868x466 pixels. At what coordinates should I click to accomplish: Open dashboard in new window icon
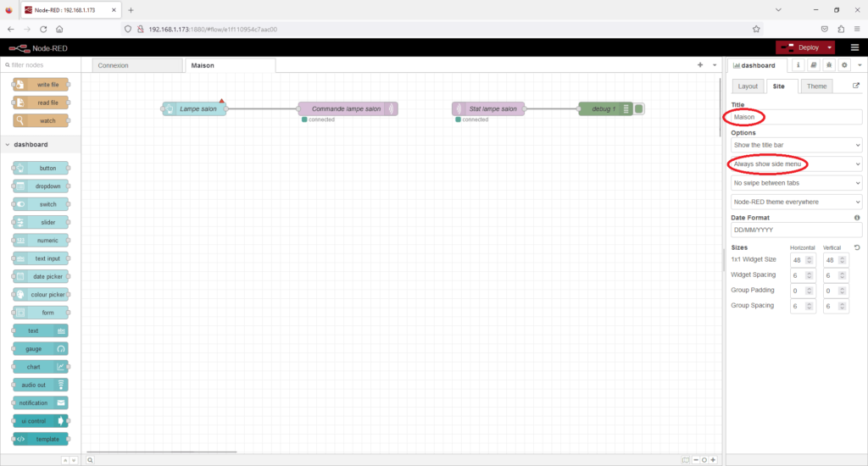click(x=855, y=86)
